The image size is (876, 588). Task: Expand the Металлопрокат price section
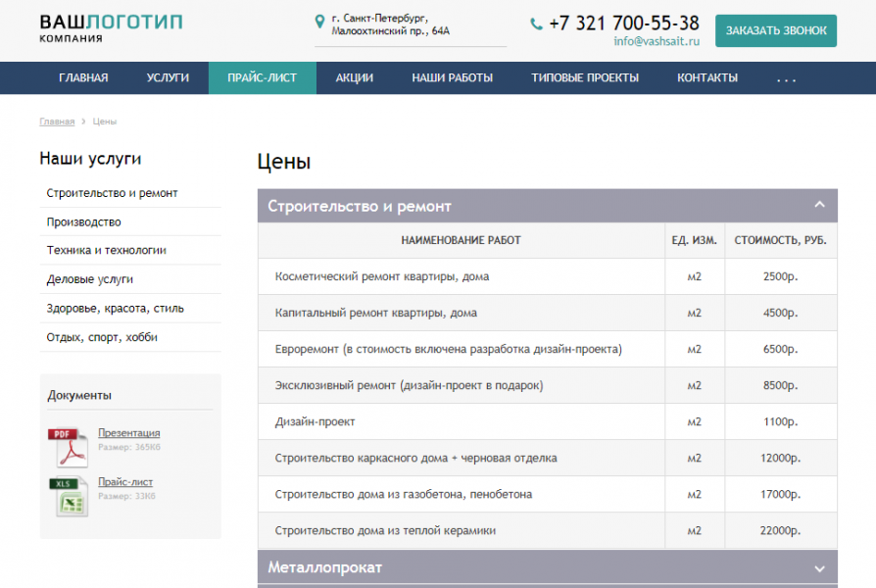coord(819,567)
